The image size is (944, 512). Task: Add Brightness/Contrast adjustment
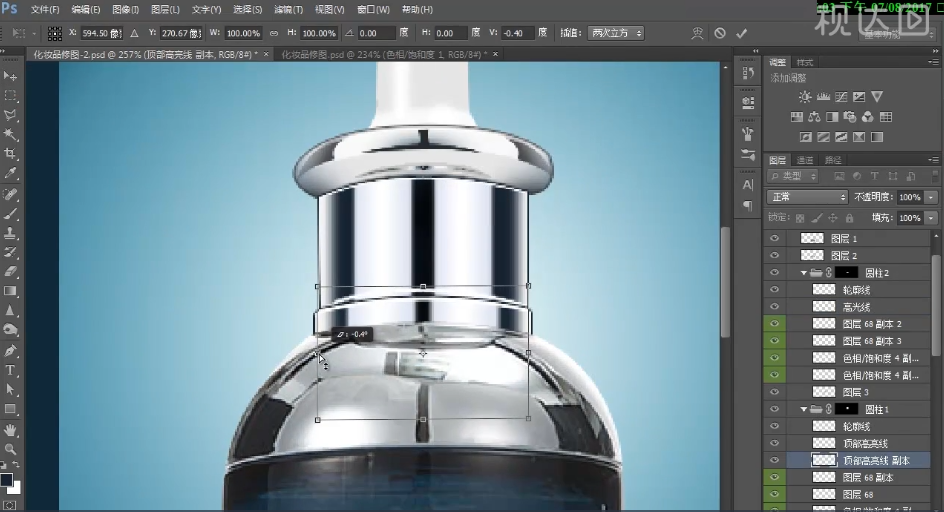[805, 96]
